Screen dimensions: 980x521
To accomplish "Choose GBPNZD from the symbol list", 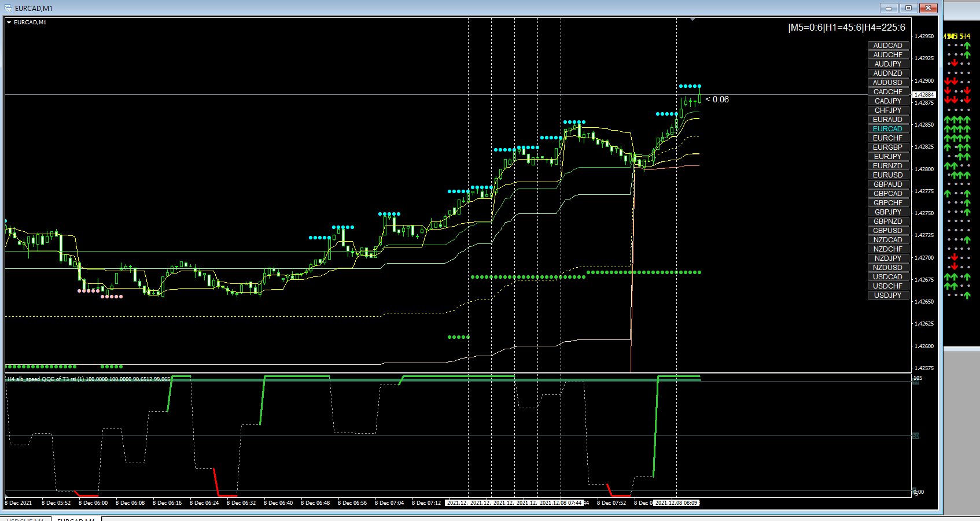I will [x=888, y=221].
